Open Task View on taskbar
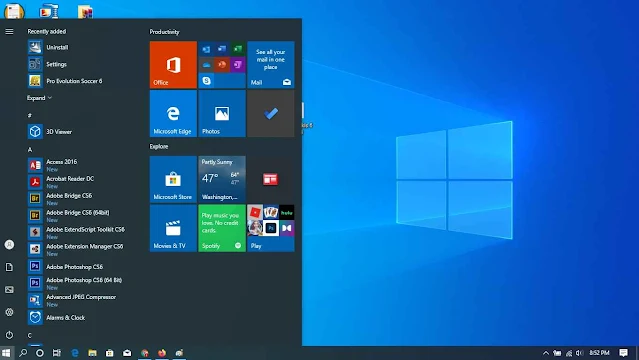The image size is (639, 360). (57, 353)
